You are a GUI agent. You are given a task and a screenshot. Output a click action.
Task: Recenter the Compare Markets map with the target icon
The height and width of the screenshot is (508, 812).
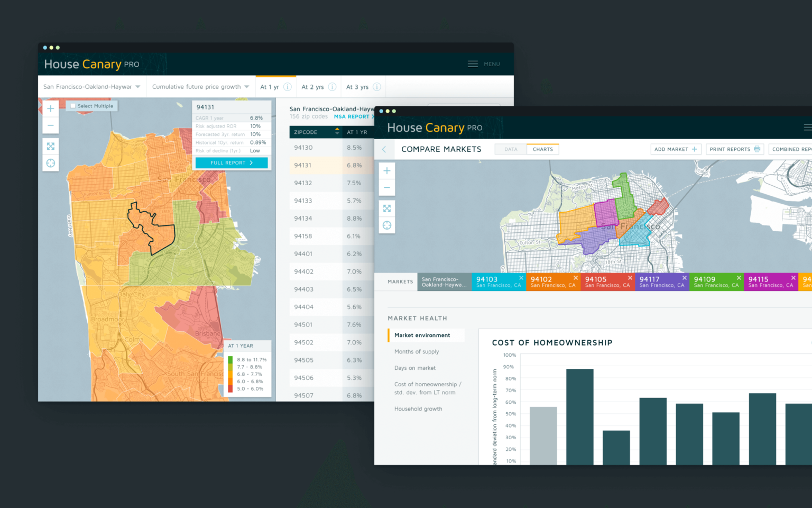387,225
